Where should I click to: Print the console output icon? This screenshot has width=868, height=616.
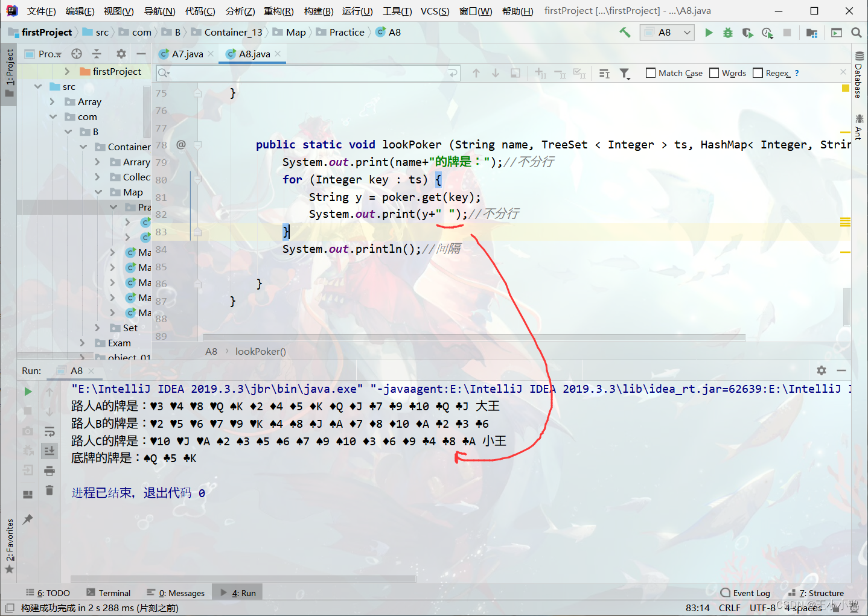point(49,471)
